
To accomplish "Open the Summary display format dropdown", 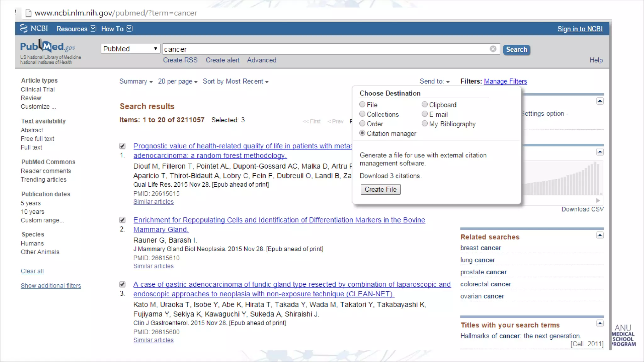I will click(x=136, y=81).
